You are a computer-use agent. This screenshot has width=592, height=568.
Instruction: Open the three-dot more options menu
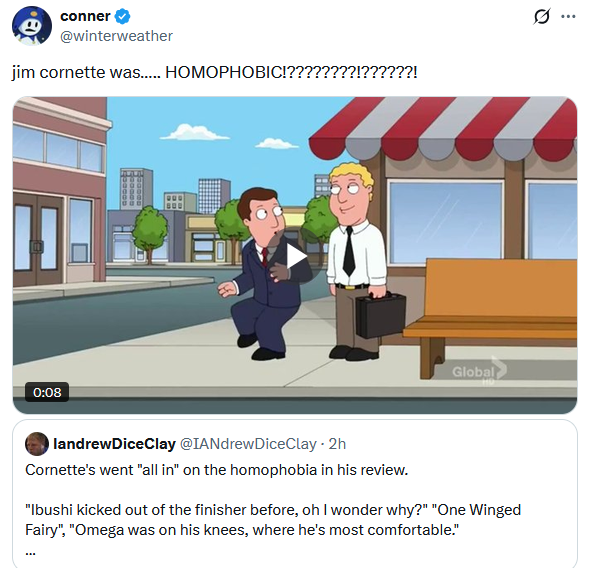point(568,17)
